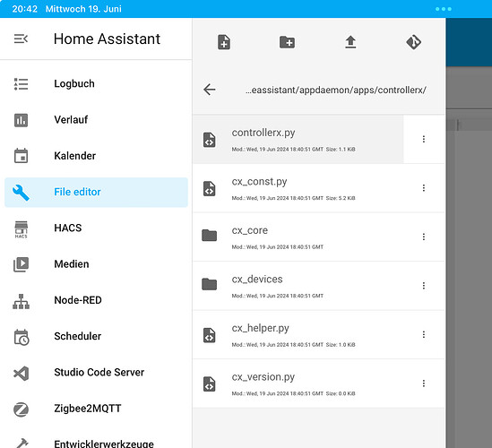Open Entwicklerwerkzeuge in sidebar
The width and height of the screenshot is (492, 448).
pos(96,443)
